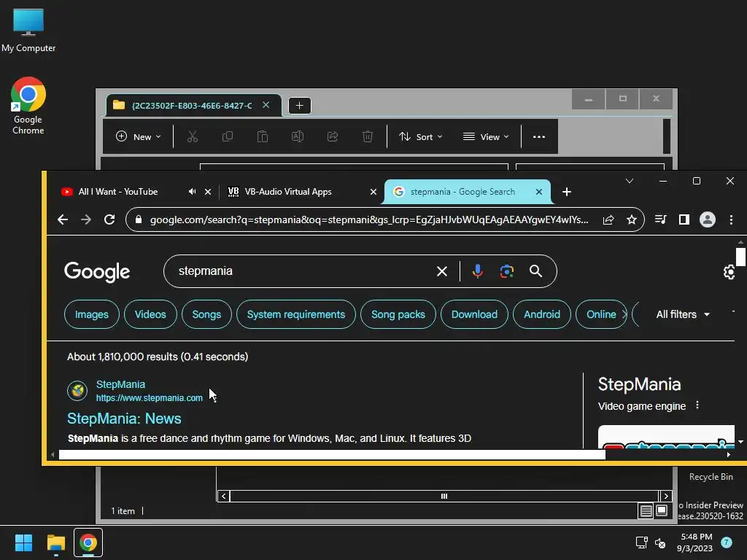Click Cut in the File Explorer toolbar

pyautogui.click(x=193, y=136)
